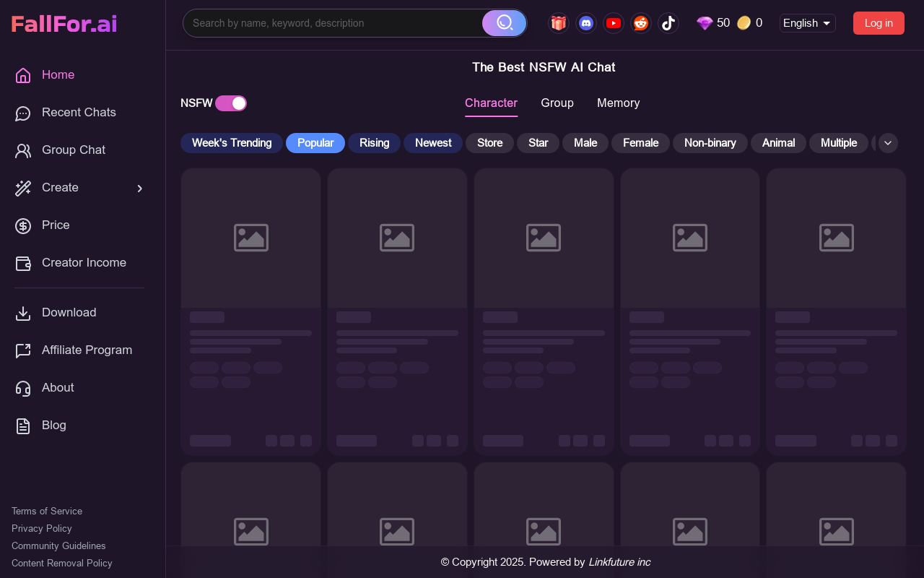924x578 pixels.
Task: Open the Community Guidelines link
Action: 58,546
